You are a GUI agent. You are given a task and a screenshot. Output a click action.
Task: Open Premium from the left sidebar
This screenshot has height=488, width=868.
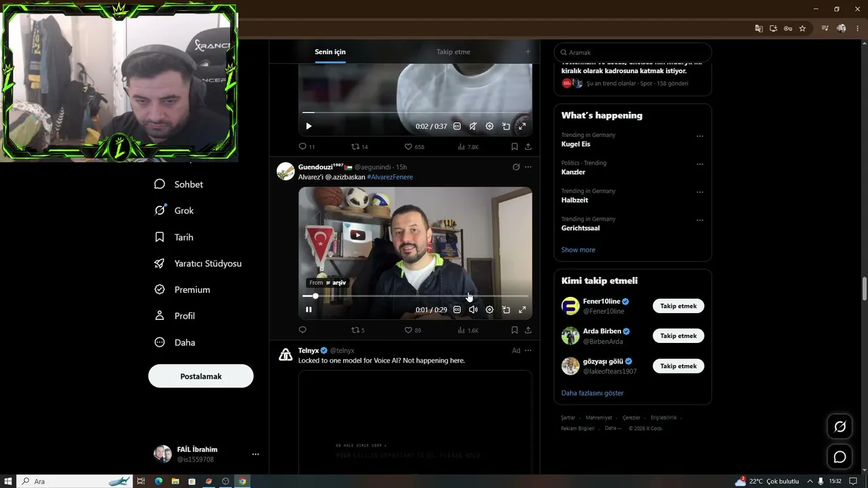pos(182,289)
